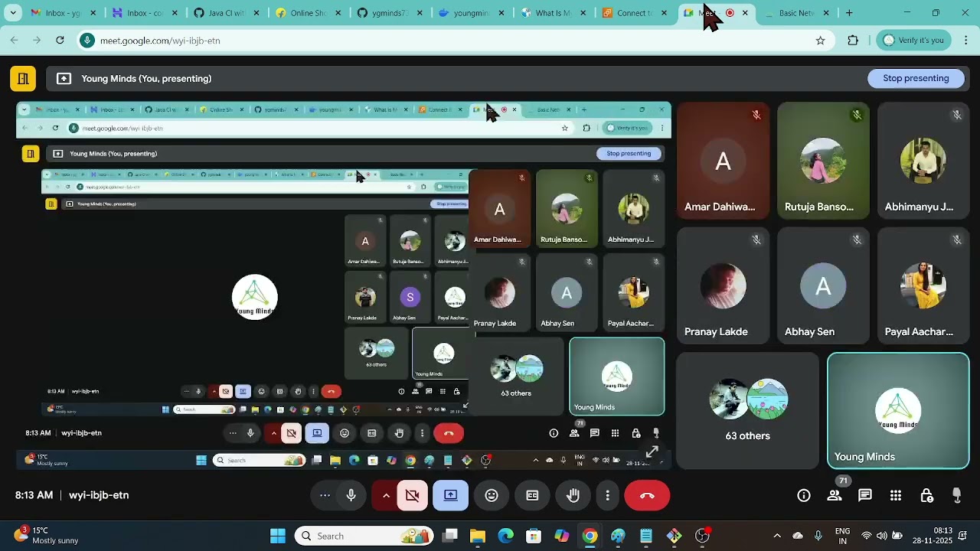
Task: Click Stop presenting button
Action: pyautogui.click(x=916, y=78)
